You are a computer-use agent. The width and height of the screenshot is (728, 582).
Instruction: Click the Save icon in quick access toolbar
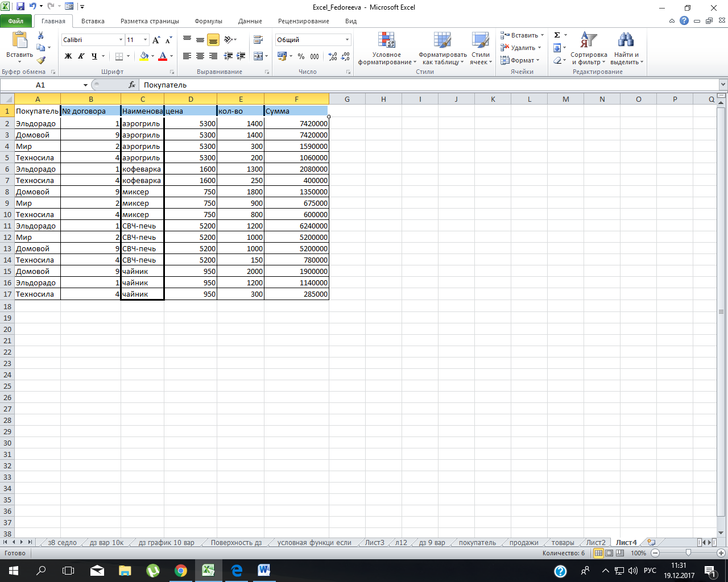point(20,7)
